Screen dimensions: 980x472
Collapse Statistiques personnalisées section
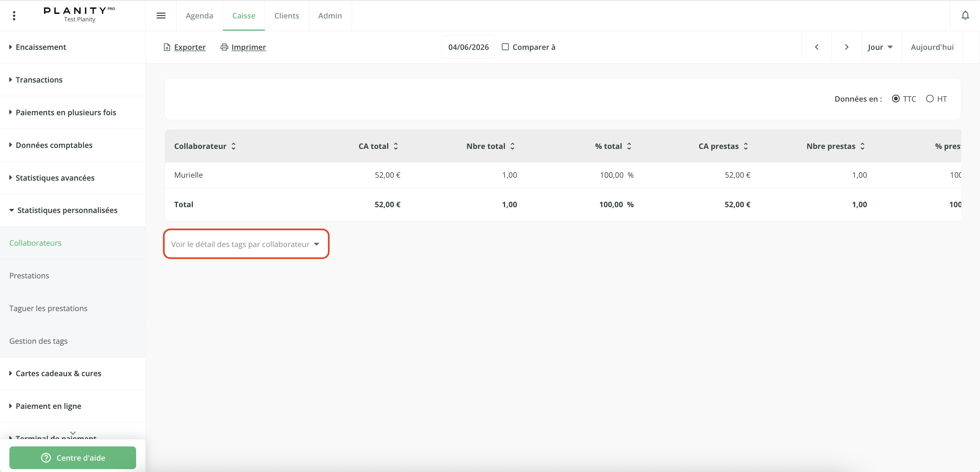pyautogui.click(x=73, y=210)
